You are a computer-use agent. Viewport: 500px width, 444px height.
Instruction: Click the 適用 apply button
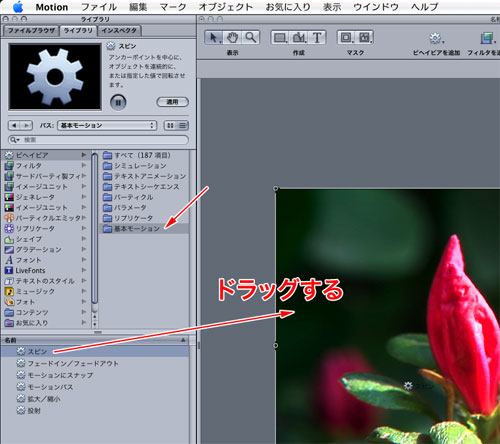click(173, 102)
